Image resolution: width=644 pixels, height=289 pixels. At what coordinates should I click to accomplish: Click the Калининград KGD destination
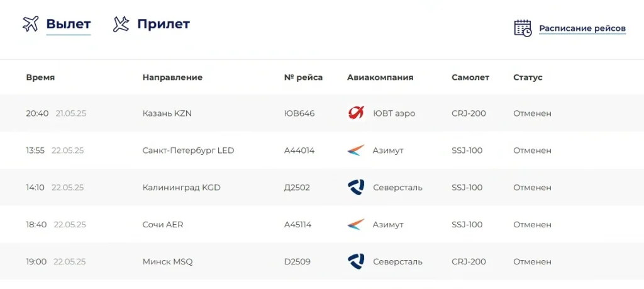pyautogui.click(x=181, y=187)
